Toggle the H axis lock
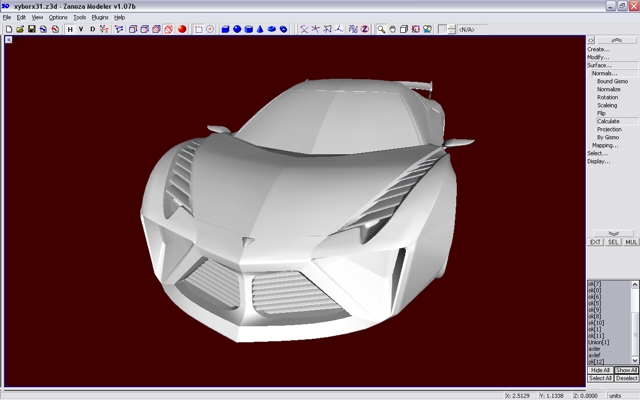This screenshot has height=400, width=640. (70, 29)
